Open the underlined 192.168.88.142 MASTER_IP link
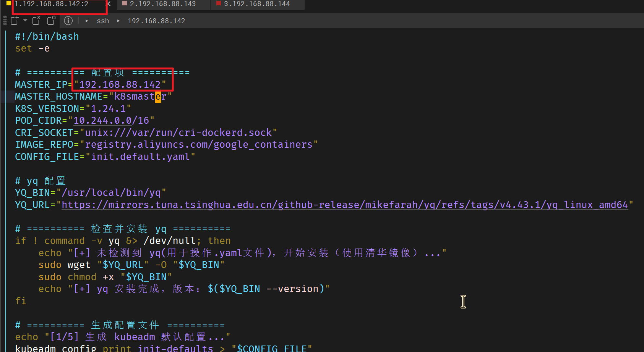This screenshot has height=352, width=644. pos(120,84)
